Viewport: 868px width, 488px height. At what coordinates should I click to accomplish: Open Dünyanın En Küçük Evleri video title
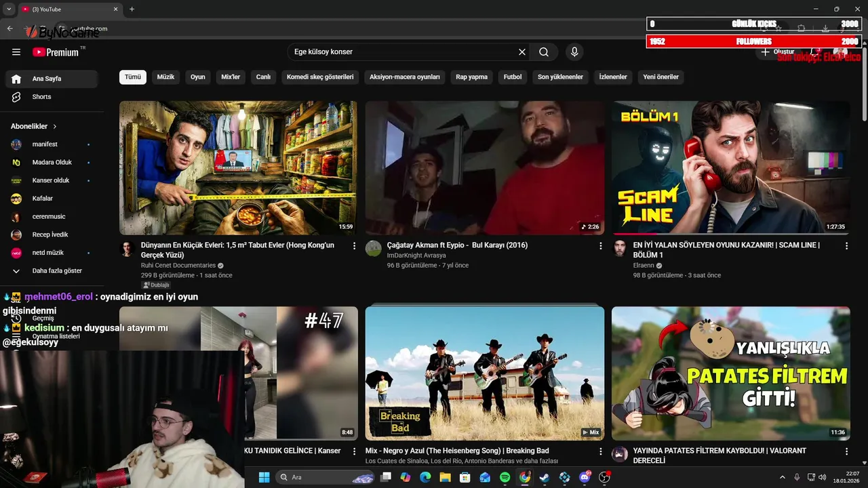[237, 249]
